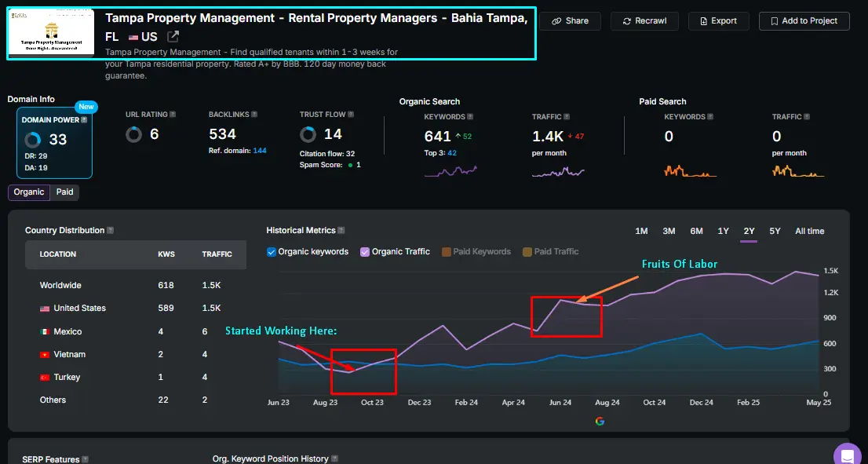
Task: Select the All time range
Action: (809, 232)
